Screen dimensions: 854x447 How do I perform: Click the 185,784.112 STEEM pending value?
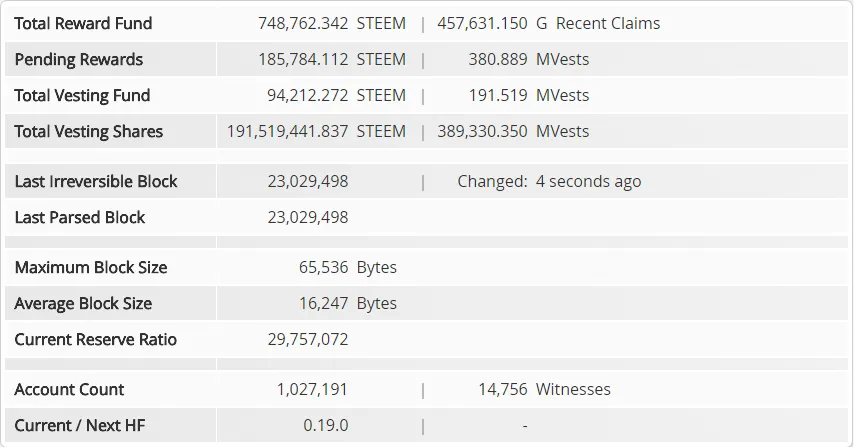coord(332,59)
